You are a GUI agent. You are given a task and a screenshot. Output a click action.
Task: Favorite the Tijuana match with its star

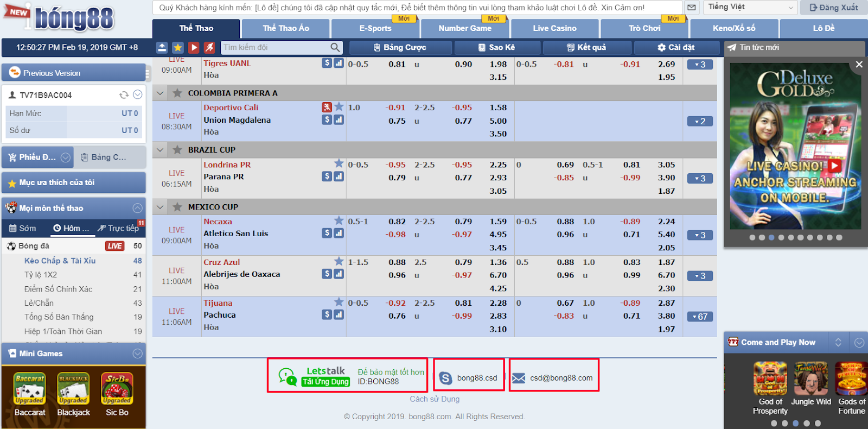pyautogui.click(x=339, y=302)
